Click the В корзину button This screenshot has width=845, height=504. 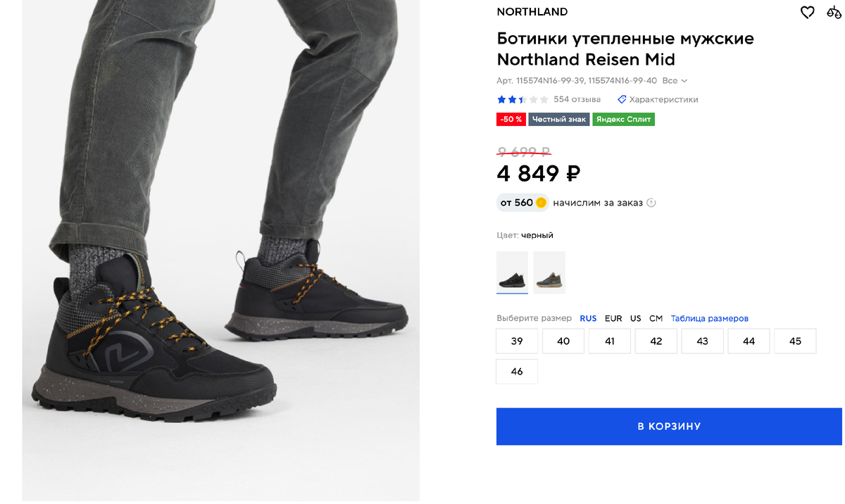tap(668, 426)
